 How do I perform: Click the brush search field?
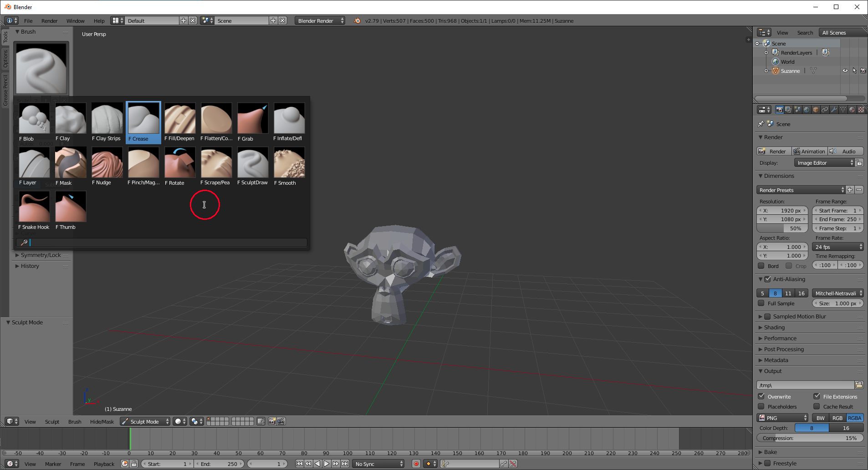point(162,243)
